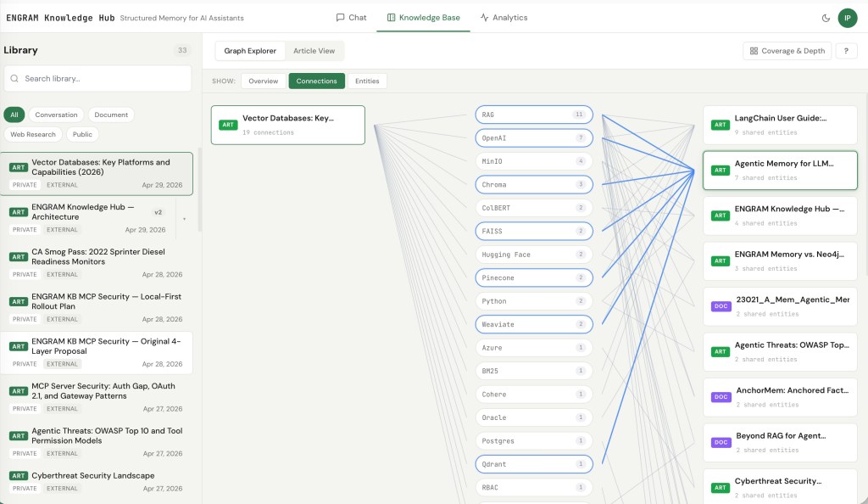868x504 pixels.
Task: Select the ColBERT entity node
Action: click(534, 208)
